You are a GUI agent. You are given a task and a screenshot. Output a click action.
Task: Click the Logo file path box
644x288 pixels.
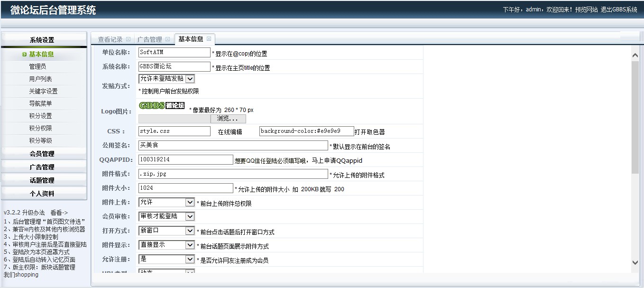point(174,119)
